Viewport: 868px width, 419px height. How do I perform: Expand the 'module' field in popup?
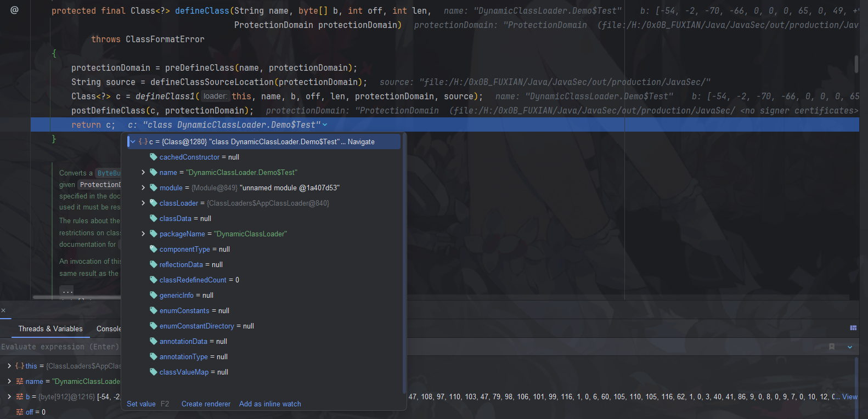(x=143, y=188)
